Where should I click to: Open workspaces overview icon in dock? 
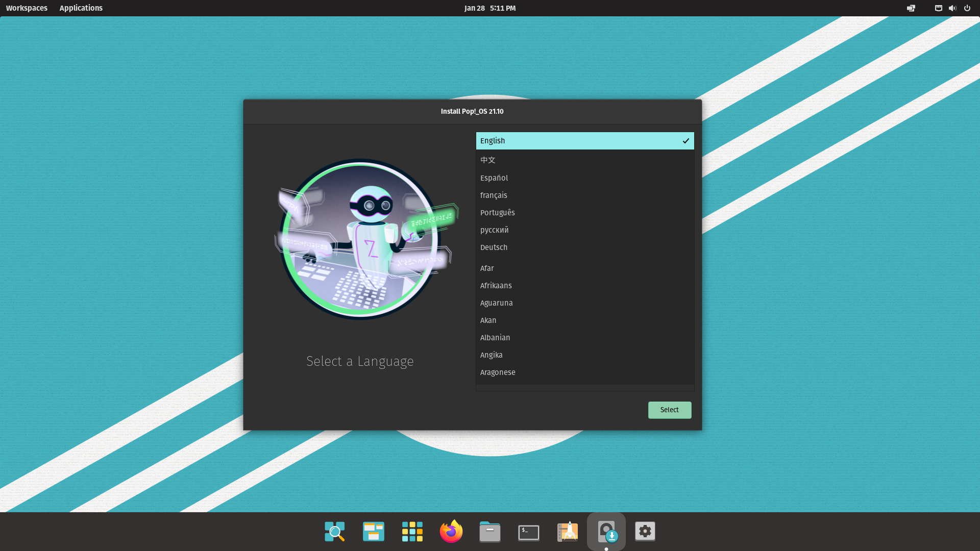(374, 532)
